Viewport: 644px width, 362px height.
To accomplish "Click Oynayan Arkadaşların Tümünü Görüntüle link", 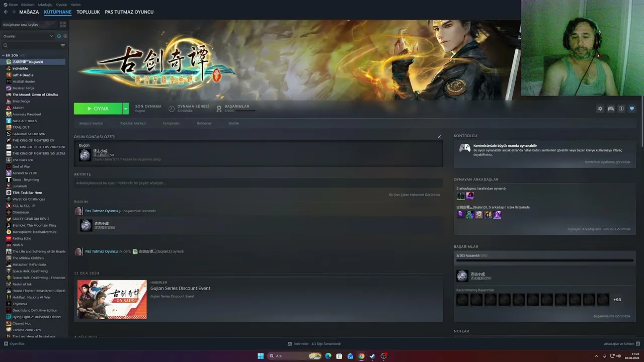I will (599, 229).
